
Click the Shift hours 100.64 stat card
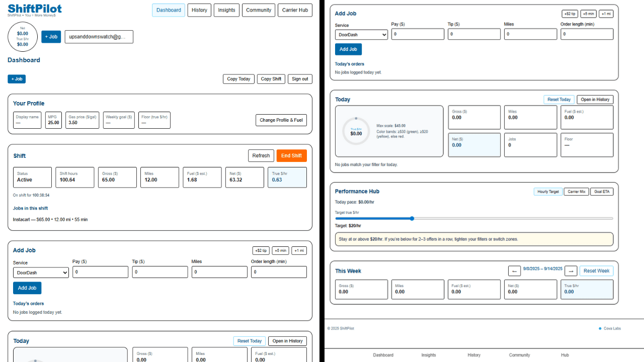click(x=75, y=177)
